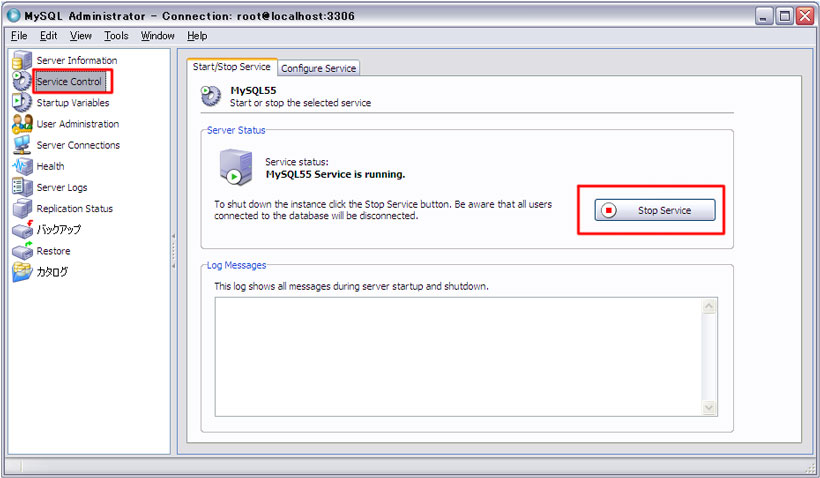Click the MySQL55 service gear icon
Screen dimensions: 820x478
[x=211, y=96]
